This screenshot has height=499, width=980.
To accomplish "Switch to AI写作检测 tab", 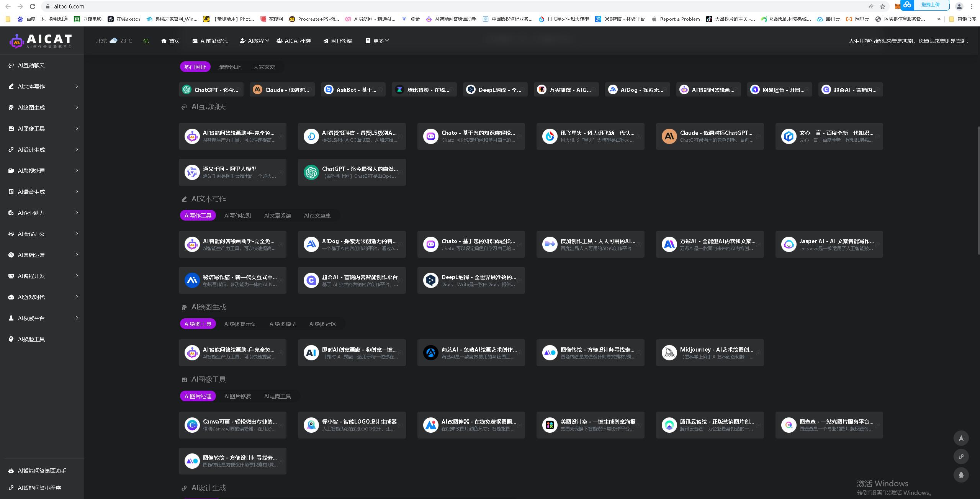I will [x=238, y=216].
